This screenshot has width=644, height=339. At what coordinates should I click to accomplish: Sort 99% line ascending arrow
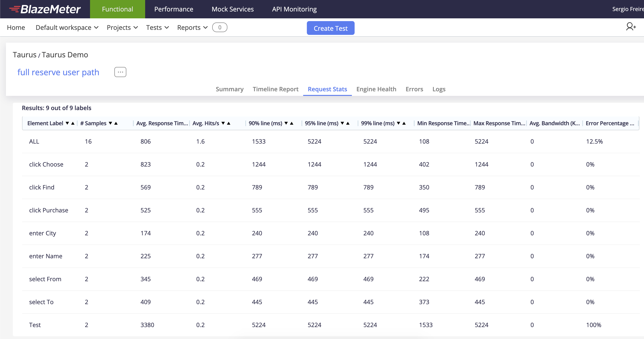click(x=404, y=123)
